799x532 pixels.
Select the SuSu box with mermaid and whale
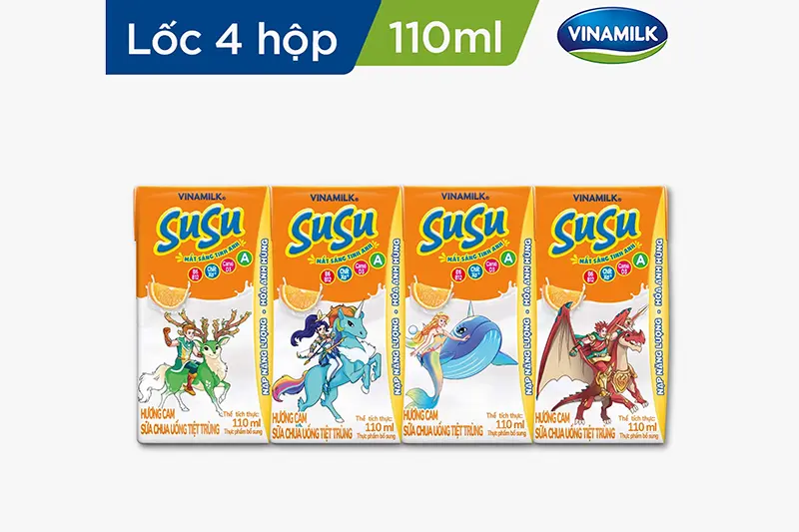tap(467, 314)
